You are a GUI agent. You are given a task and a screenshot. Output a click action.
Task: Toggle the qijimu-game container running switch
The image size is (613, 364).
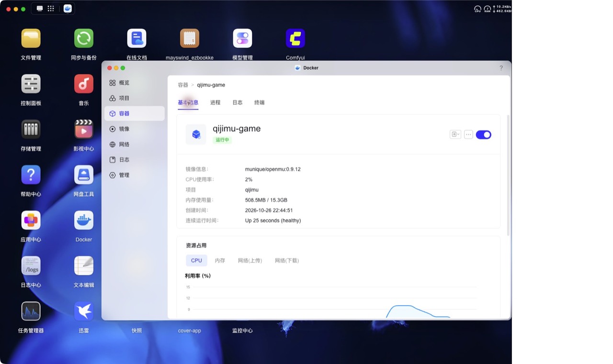483,135
